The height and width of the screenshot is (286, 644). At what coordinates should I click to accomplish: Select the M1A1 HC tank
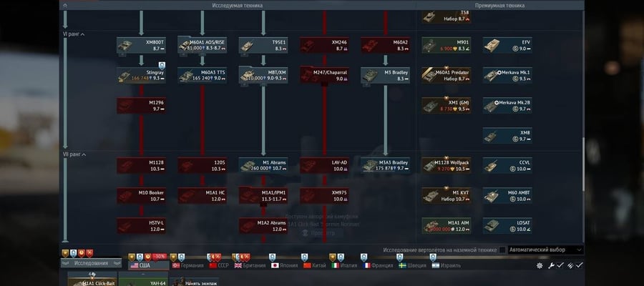click(x=202, y=196)
